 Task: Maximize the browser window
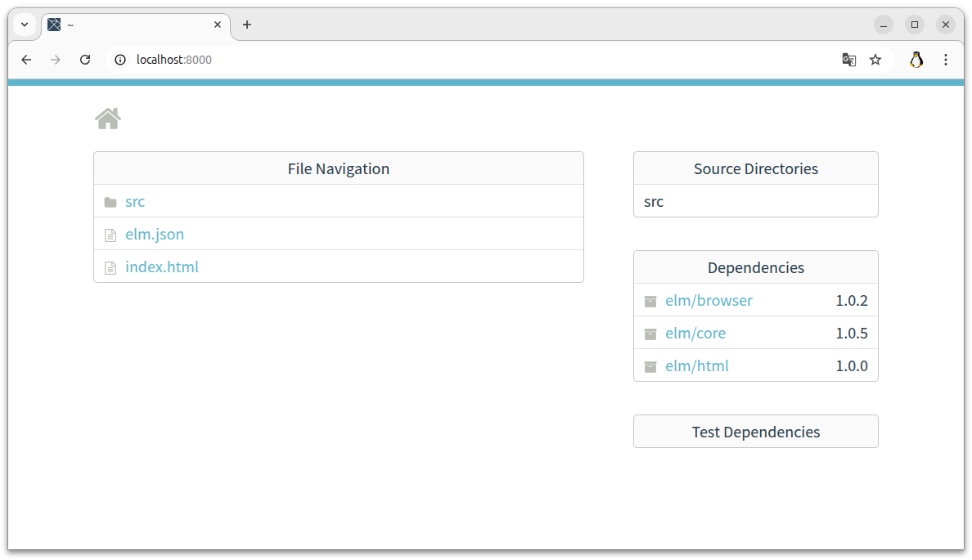pos(915,25)
